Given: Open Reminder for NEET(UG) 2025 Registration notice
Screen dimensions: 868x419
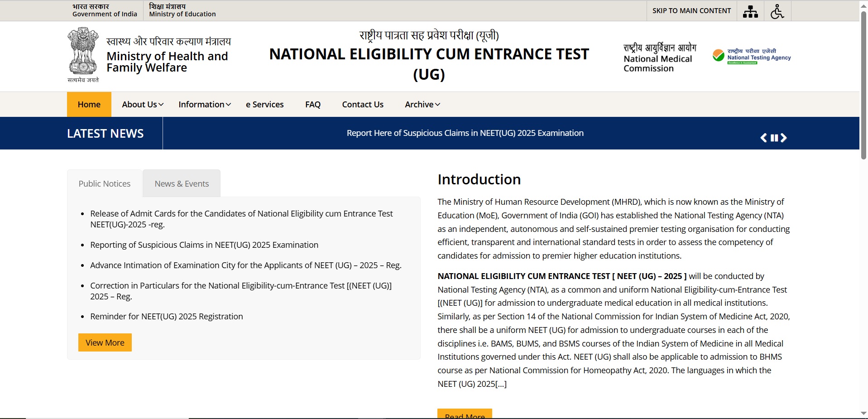Looking at the screenshot, I should point(167,317).
